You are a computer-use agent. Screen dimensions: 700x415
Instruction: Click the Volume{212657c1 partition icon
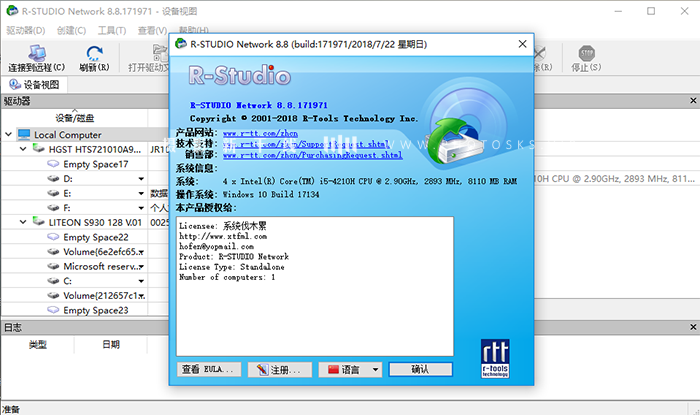pos(53,295)
